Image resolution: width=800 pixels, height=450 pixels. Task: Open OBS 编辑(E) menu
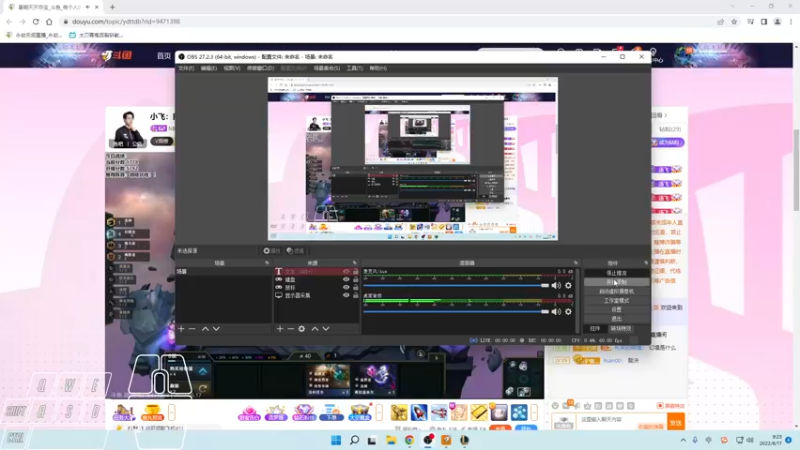tap(209, 68)
